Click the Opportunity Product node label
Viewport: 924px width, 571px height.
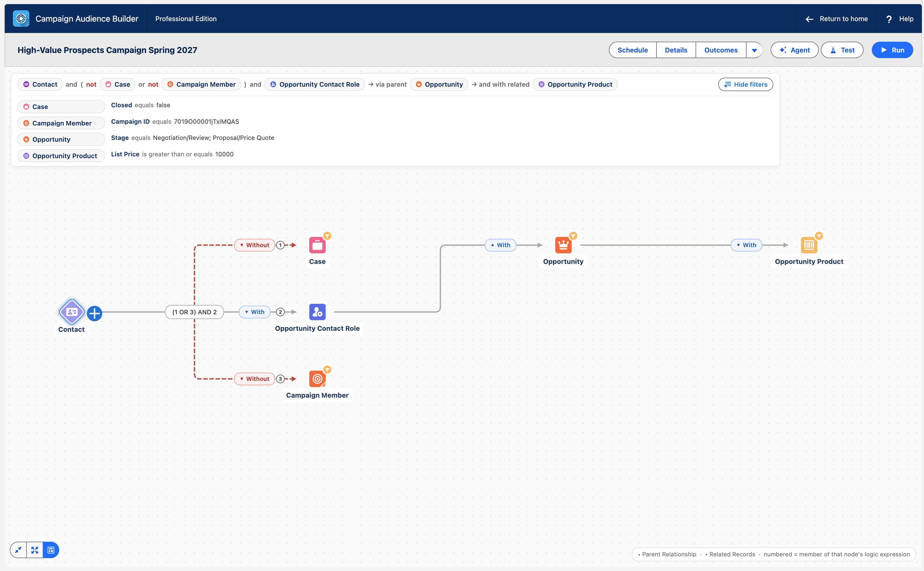click(809, 261)
